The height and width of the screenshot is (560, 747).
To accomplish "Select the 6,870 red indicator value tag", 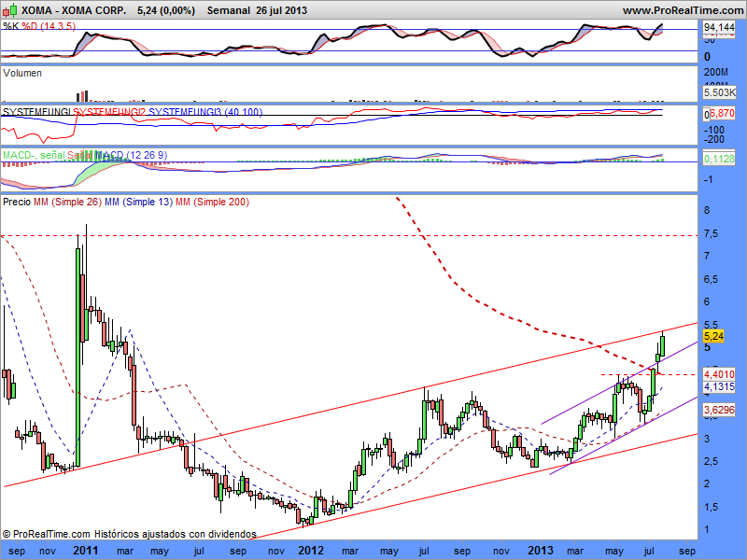I will point(722,113).
